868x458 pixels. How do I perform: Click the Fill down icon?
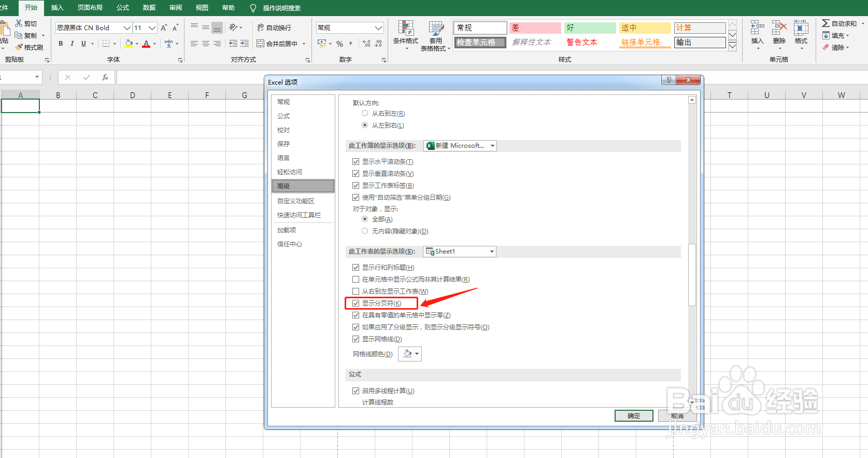coord(826,35)
